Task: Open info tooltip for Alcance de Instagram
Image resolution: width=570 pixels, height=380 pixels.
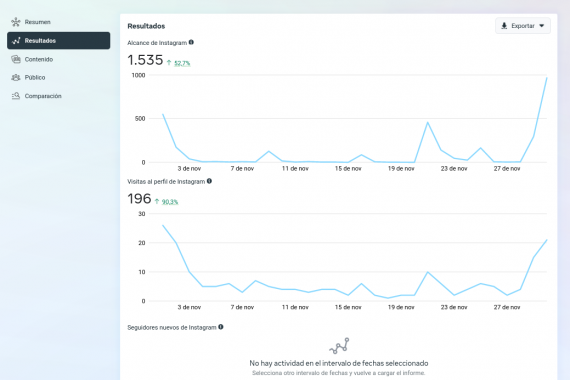Action: 191,42
